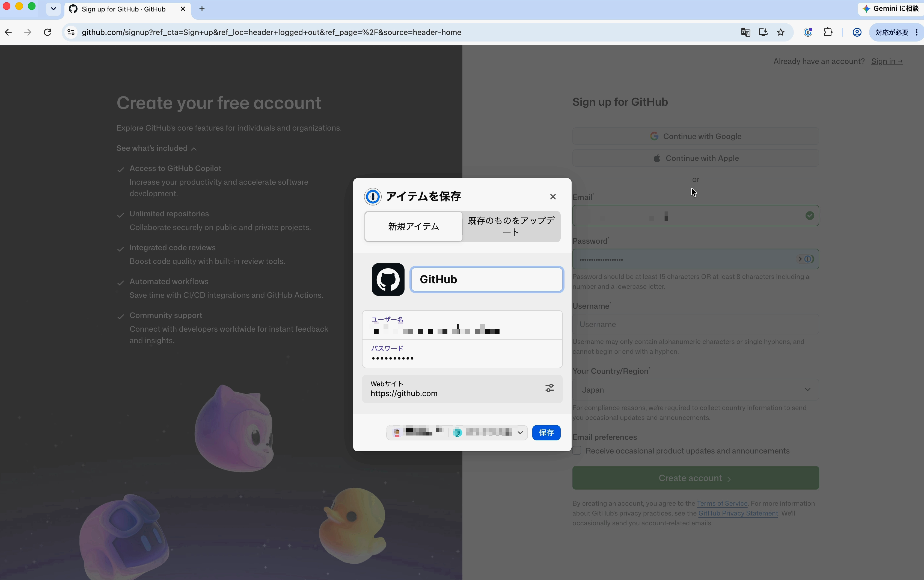Select the 新規アイテム tab

coord(414,226)
